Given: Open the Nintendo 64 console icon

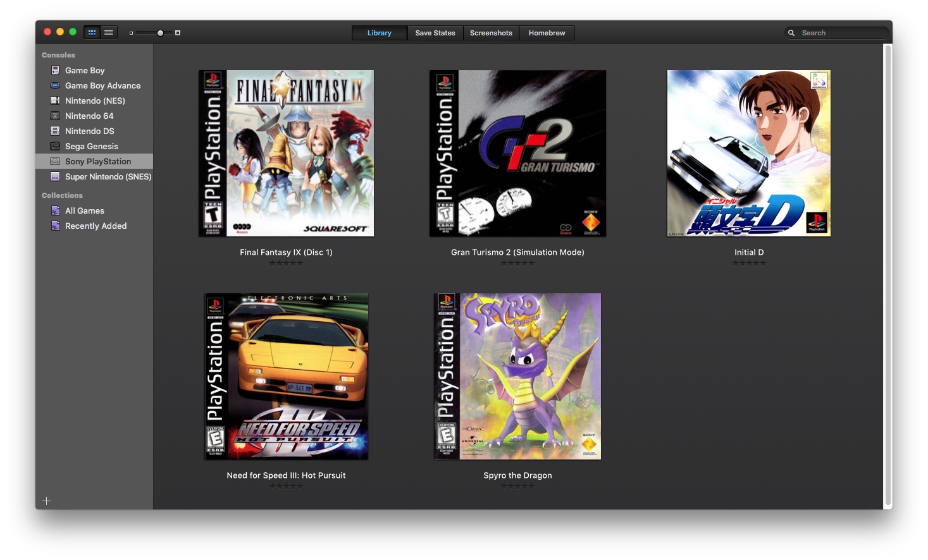Looking at the screenshot, I should (x=55, y=116).
